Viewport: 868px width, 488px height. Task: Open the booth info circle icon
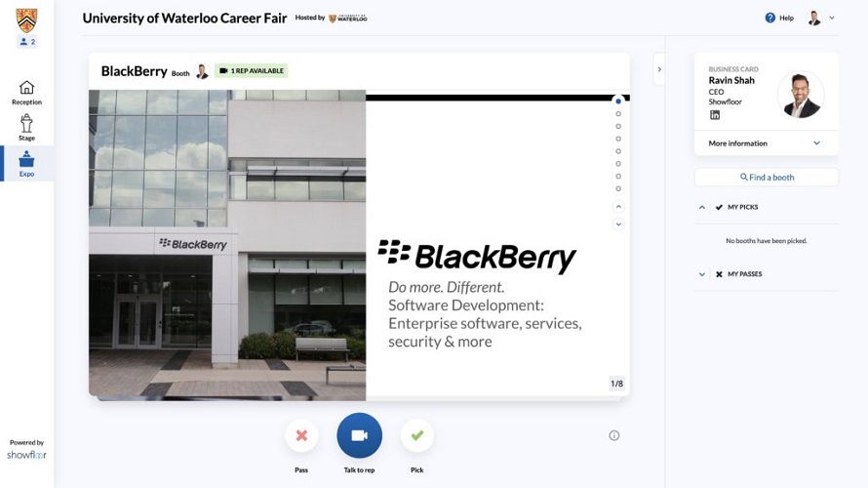pos(613,435)
